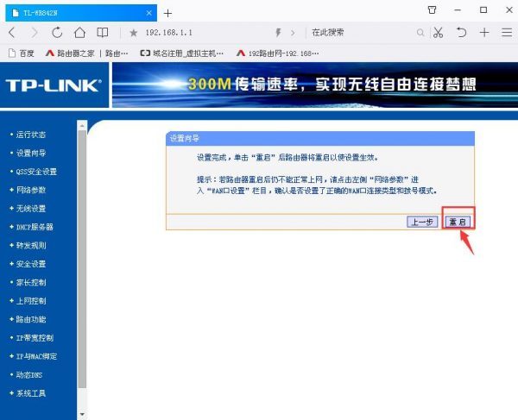This screenshot has width=518, height=420.
Task: Select 设置向导 in the left menu
Action: (x=30, y=153)
